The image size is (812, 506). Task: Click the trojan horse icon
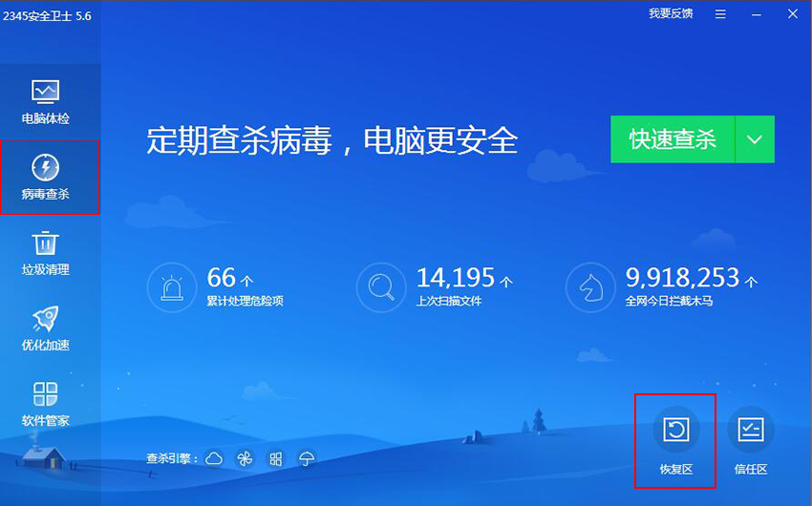click(590, 287)
